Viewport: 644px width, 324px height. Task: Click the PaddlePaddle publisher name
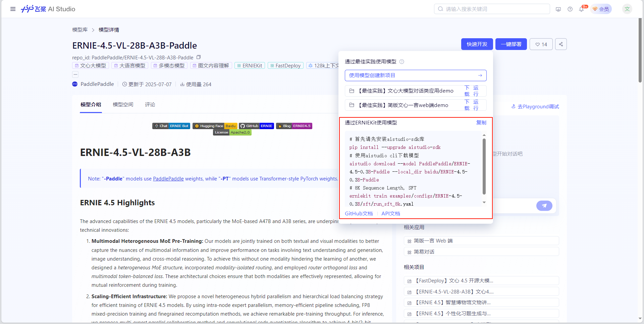[x=97, y=84]
